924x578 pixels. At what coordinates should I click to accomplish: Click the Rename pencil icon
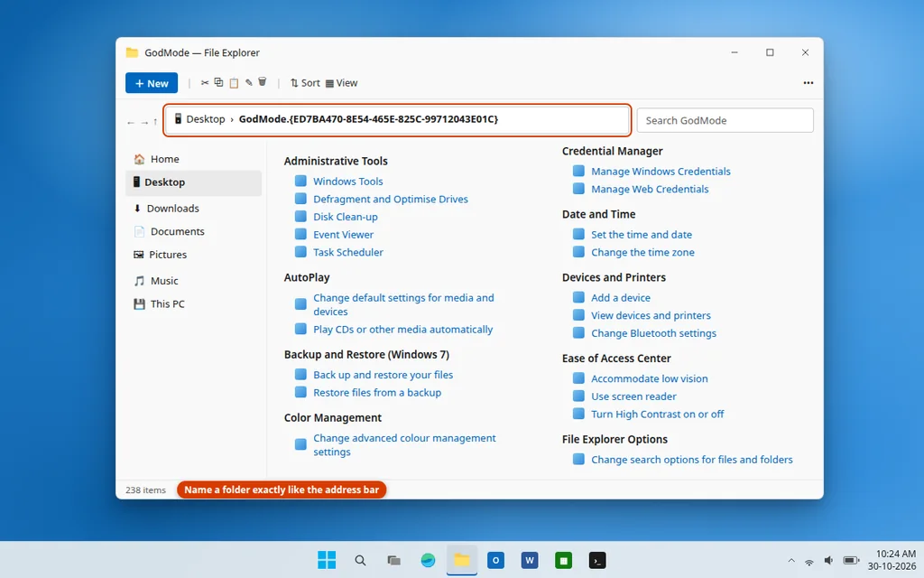(x=249, y=82)
